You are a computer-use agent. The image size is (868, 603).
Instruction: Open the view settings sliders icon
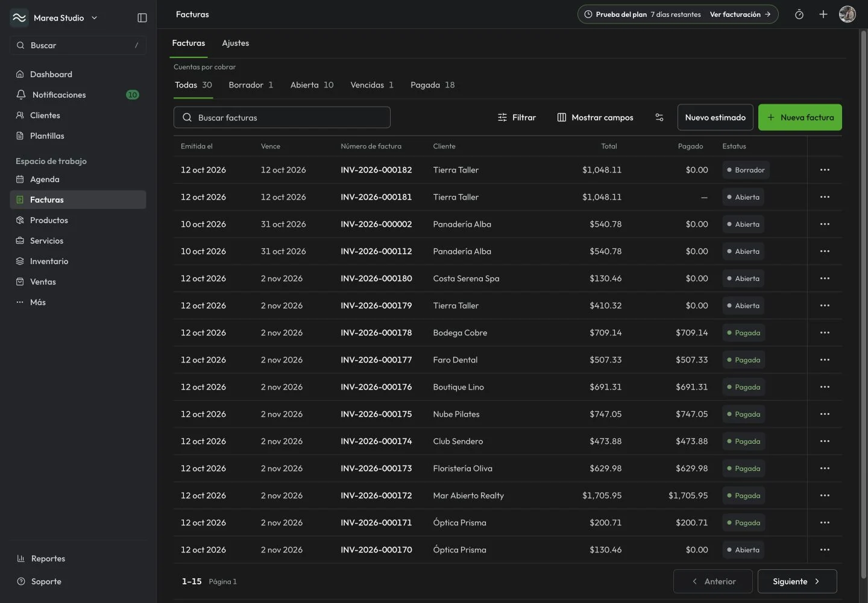click(659, 118)
